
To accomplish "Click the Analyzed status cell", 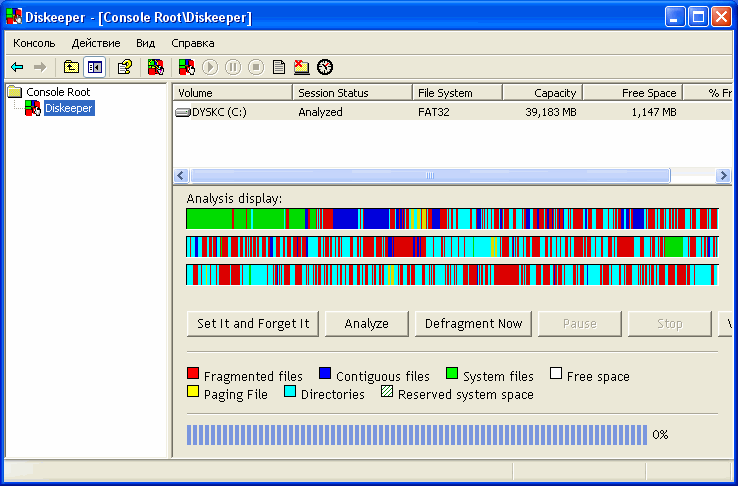I will [321, 112].
